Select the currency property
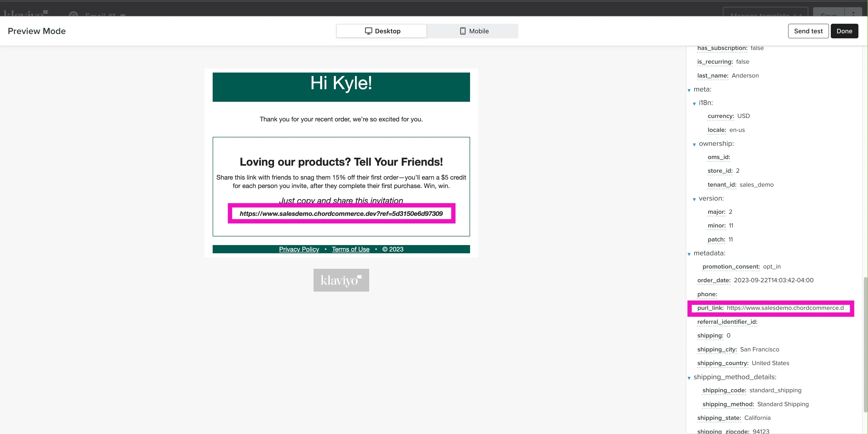This screenshot has height=434, width=868. pyautogui.click(x=720, y=116)
